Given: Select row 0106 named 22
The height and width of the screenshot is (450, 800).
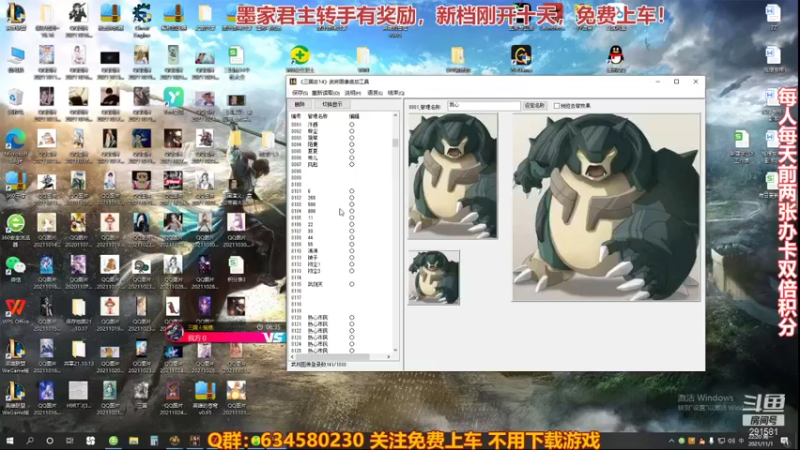Looking at the screenshot, I should [341, 224].
